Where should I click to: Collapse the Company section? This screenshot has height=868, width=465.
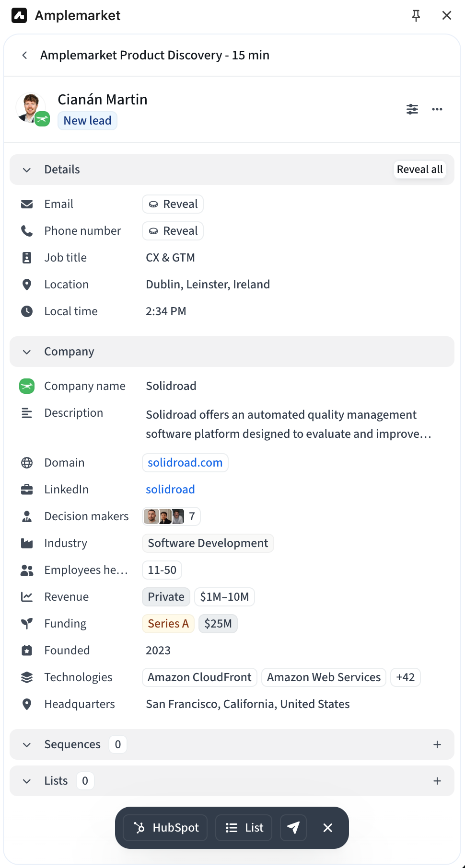point(27,352)
